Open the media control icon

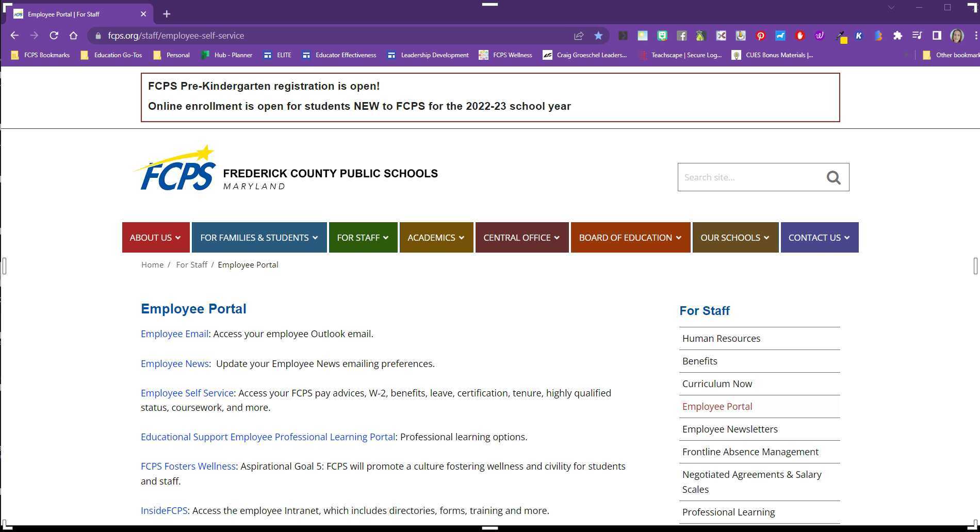(917, 36)
